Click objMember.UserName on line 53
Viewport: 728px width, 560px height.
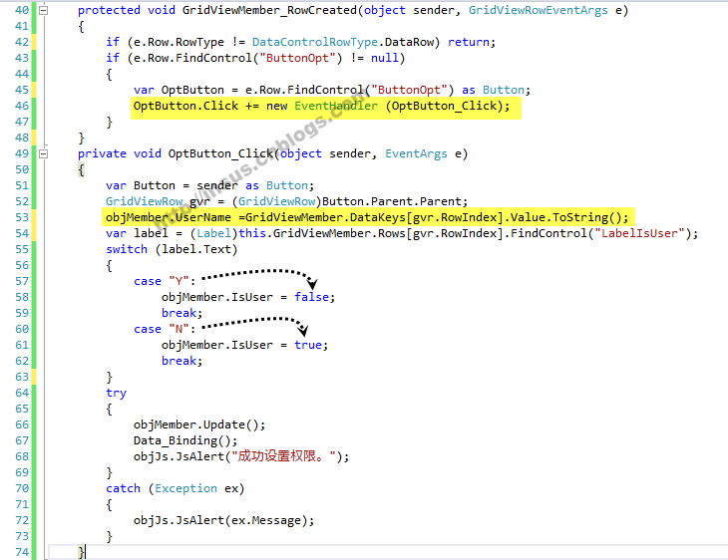pyautogui.click(x=169, y=217)
